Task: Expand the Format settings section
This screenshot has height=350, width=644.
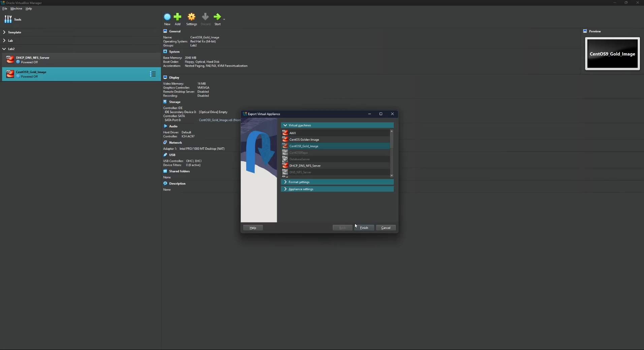Action: point(337,182)
